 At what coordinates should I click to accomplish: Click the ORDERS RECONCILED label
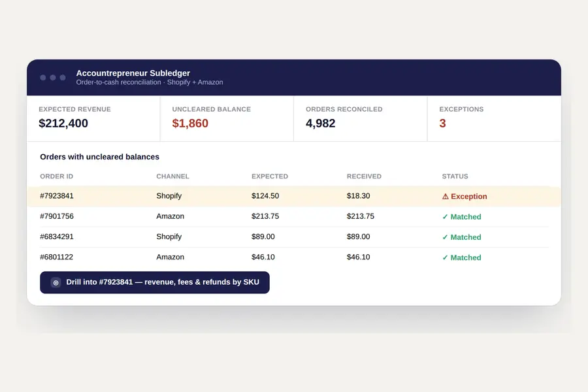(344, 109)
